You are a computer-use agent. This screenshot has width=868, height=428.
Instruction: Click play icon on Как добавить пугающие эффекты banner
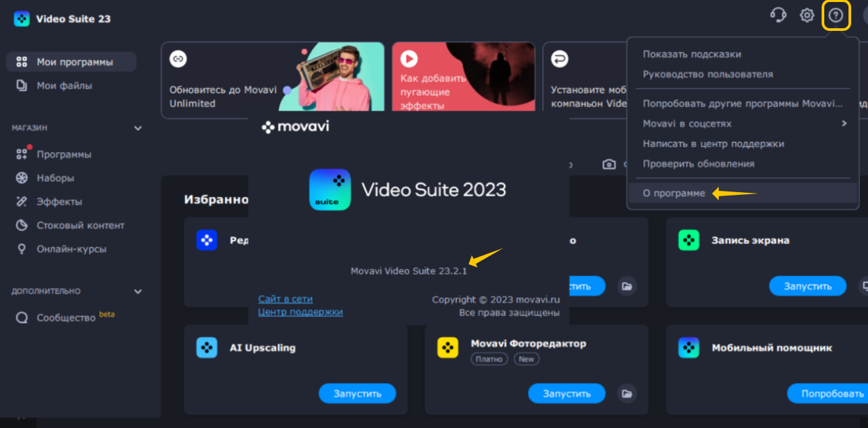409,58
